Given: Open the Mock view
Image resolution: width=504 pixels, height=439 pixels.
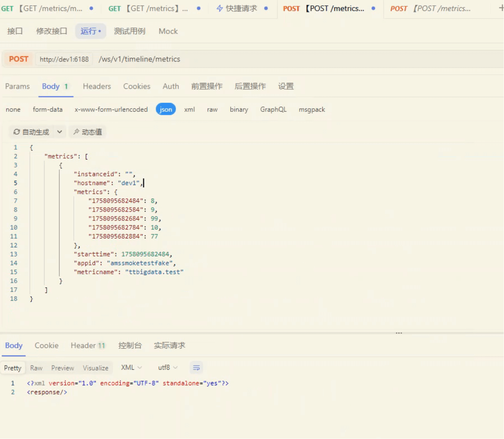Looking at the screenshot, I should pyautogui.click(x=168, y=31).
